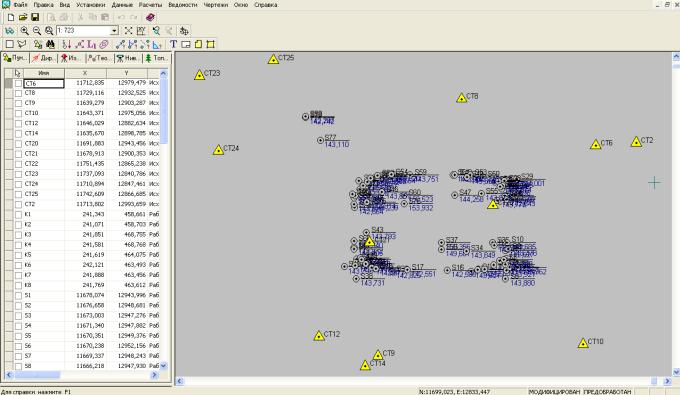The image size is (680, 395).
Task: Click the yellow sheet icon
Action: [x=198, y=44]
